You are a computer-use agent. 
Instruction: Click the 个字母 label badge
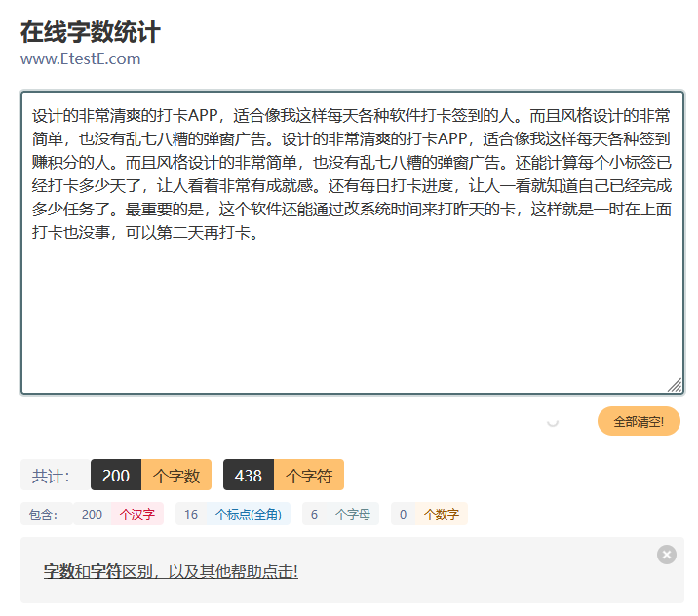[353, 514]
